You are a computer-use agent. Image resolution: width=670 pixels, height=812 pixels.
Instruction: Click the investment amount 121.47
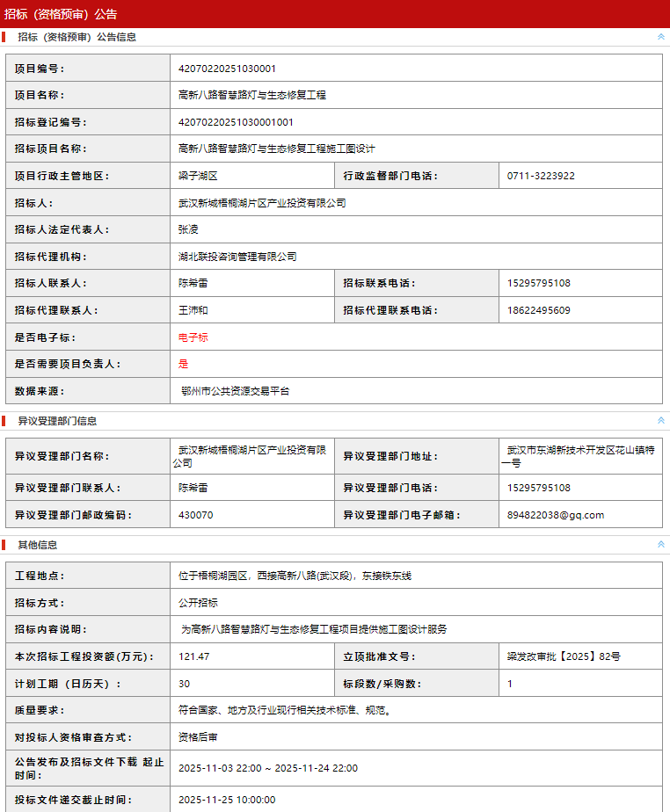193,656
